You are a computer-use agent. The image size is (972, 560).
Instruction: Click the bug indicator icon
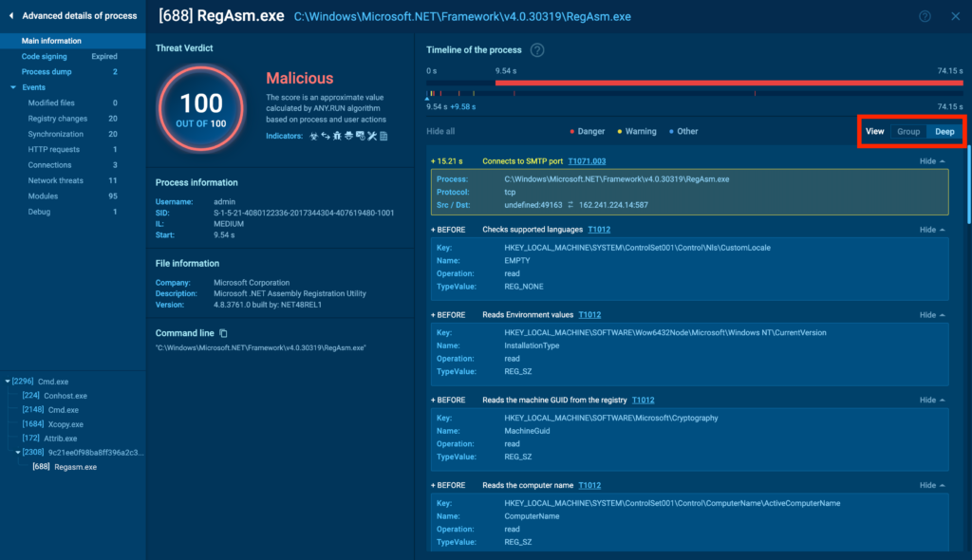click(337, 137)
